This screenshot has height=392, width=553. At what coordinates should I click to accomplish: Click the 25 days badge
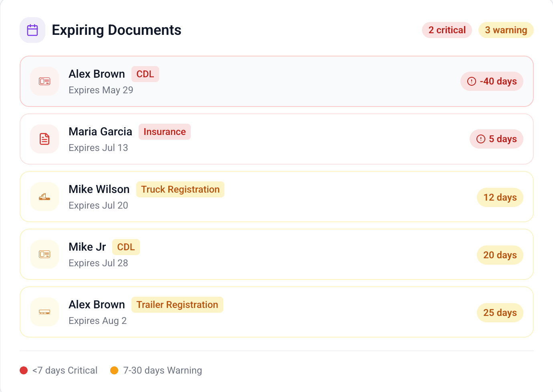coord(500,313)
